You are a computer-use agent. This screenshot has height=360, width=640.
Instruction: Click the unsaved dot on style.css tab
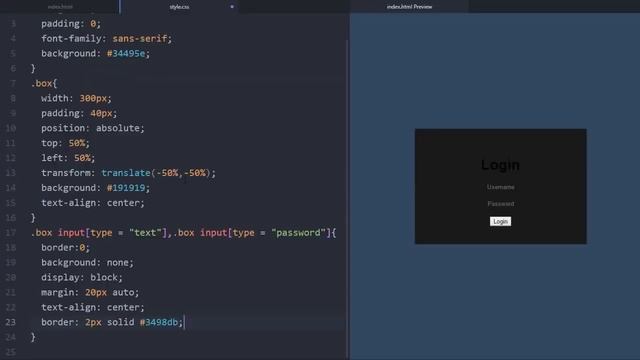click(x=232, y=7)
